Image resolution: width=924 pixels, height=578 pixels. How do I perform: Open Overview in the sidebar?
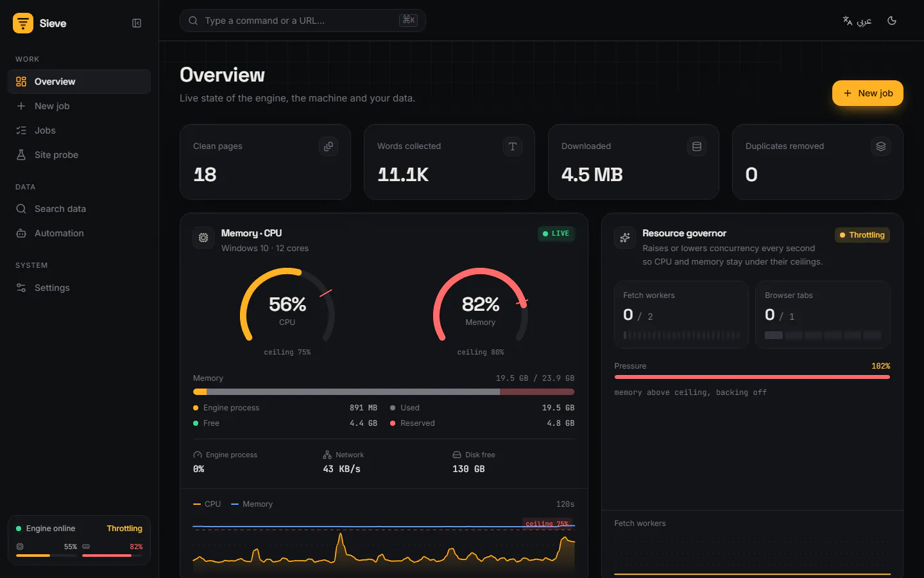pyautogui.click(x=80, y=82)
